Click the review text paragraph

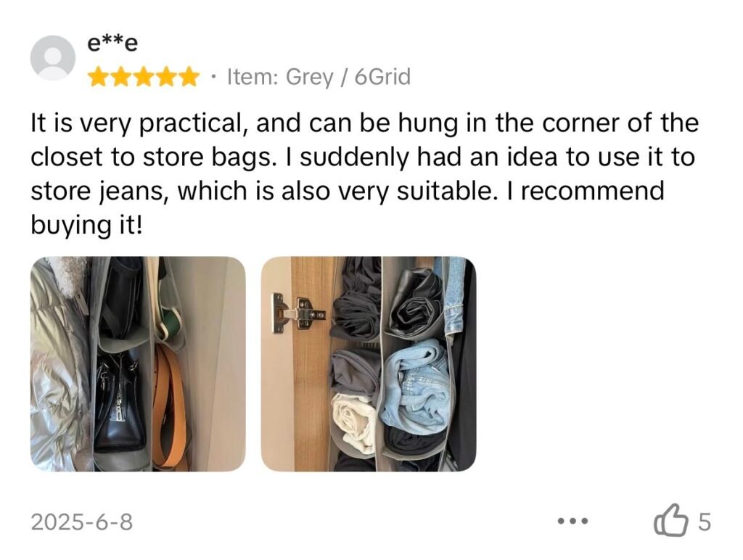pos(363,174)
